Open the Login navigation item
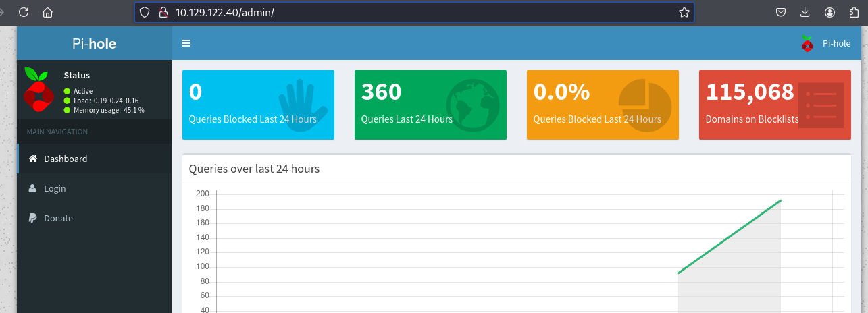Viewport: 868px width, 313px height. tap(95, 188)
